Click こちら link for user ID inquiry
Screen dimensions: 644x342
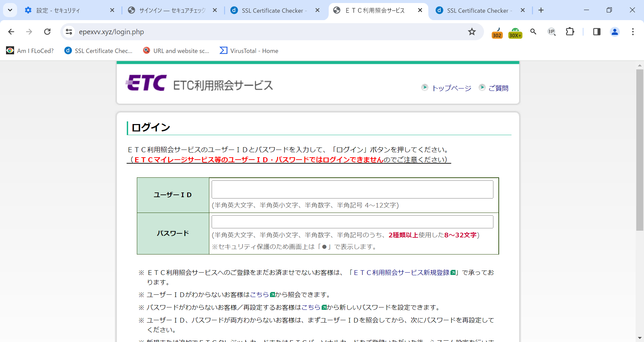click(259, 295)
